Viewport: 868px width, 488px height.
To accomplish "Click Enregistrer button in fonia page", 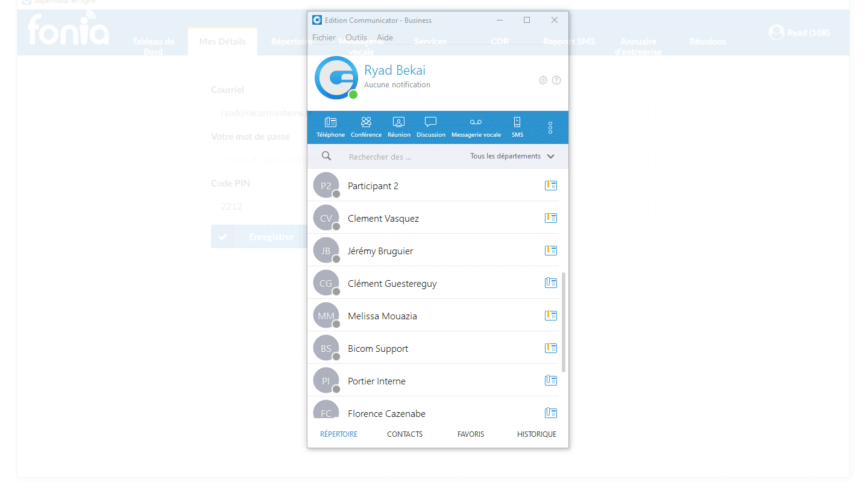I will click(x=259, y=237).
